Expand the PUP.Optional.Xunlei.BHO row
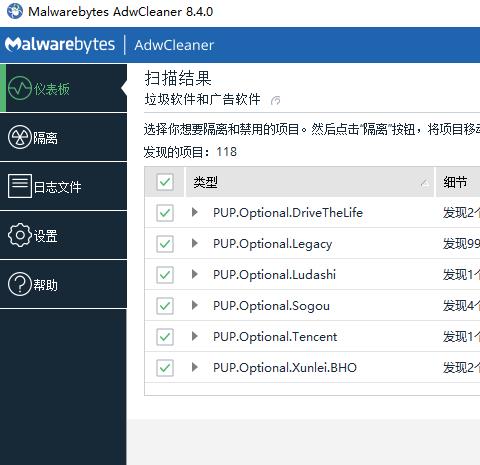480x465 pixels. click(195, 367)
